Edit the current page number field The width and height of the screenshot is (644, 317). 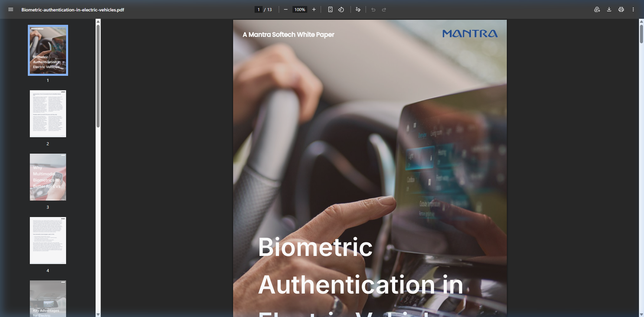(x=258, y=9)
